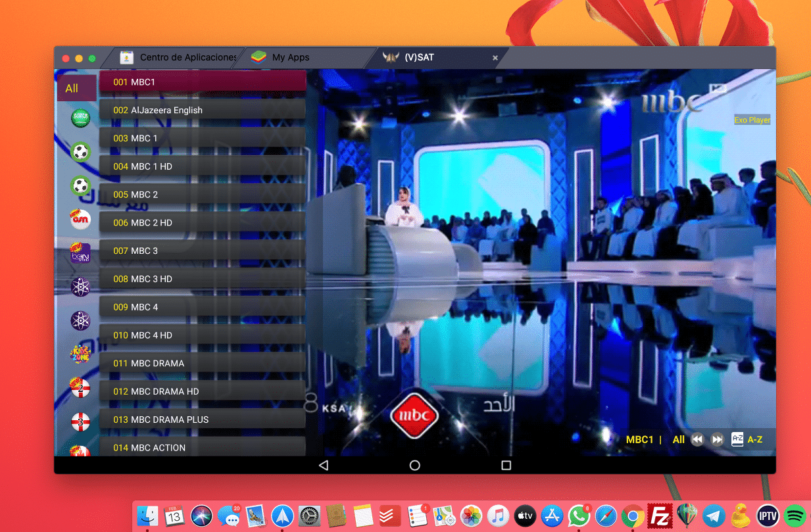Toggle Exo Player mode

coord(752,120)
